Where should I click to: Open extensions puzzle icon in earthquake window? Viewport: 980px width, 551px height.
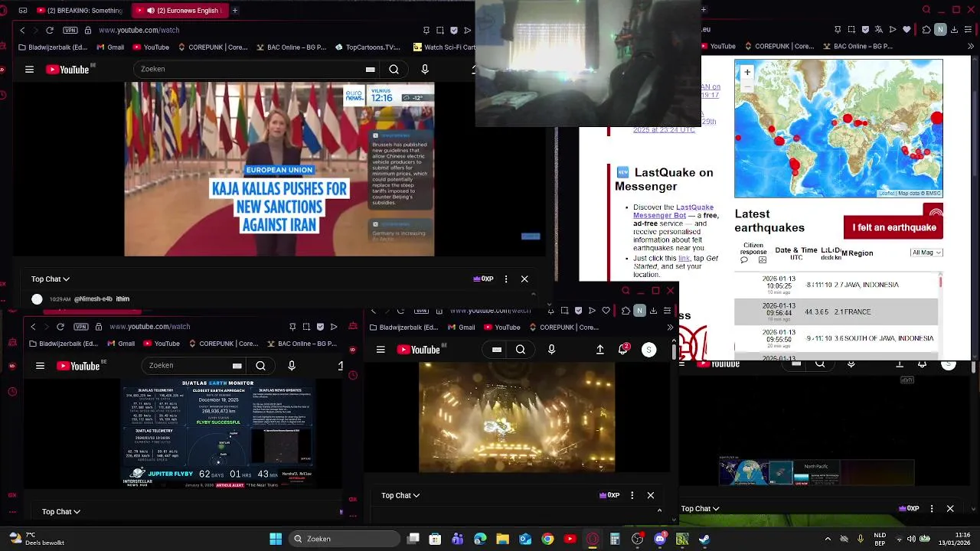[x=926, y=30]
